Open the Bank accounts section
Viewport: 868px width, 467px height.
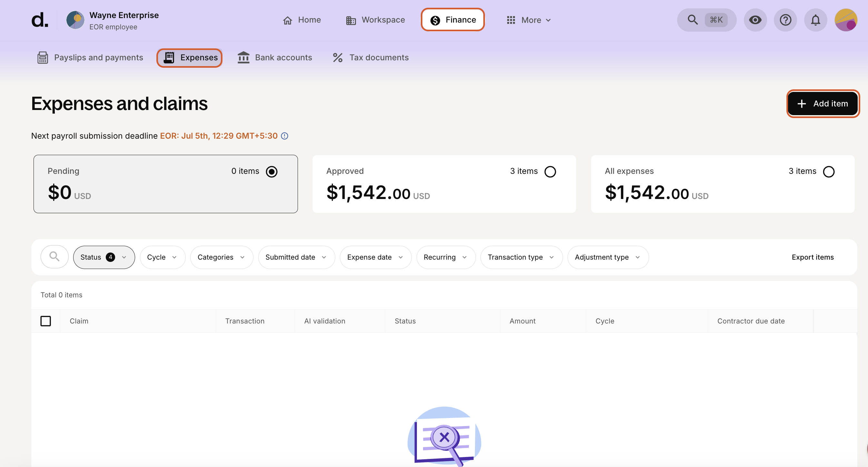click(275, 57)
